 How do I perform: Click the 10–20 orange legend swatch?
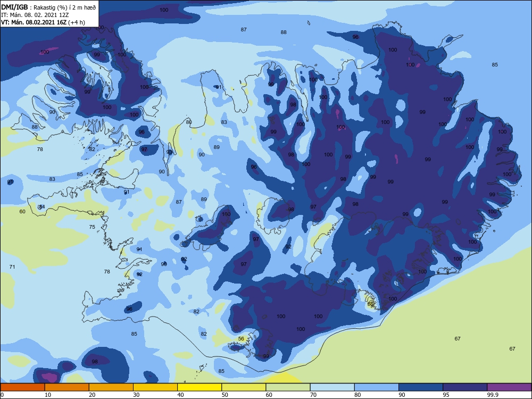[67, 387]
